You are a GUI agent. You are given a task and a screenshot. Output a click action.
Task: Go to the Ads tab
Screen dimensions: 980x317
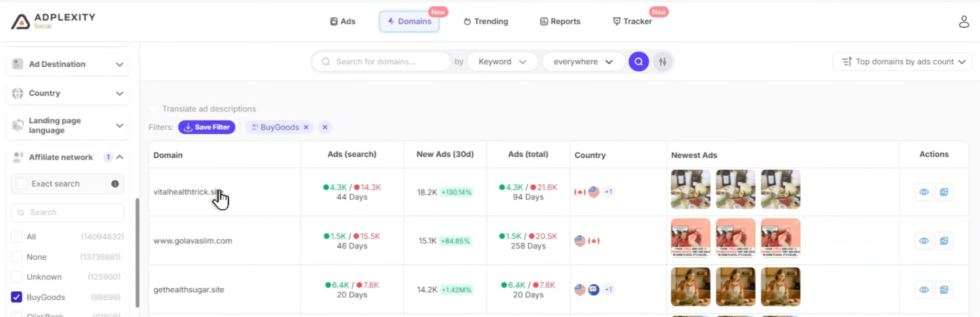(x=343, y=22)
